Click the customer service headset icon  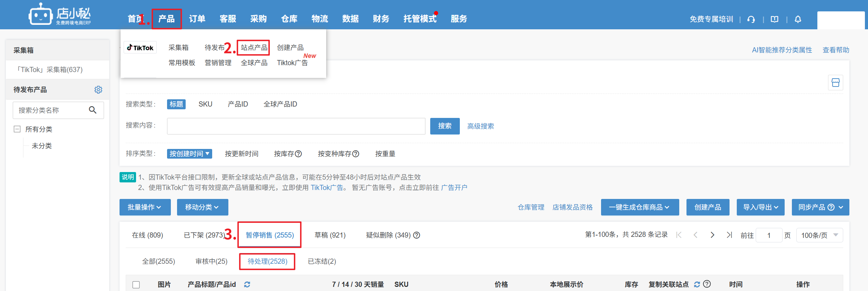(751, 19)
